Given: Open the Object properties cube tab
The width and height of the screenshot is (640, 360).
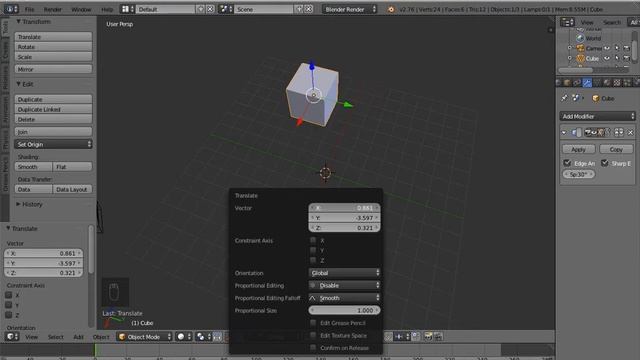Looking at the screenshot, I should click(567, 82).
